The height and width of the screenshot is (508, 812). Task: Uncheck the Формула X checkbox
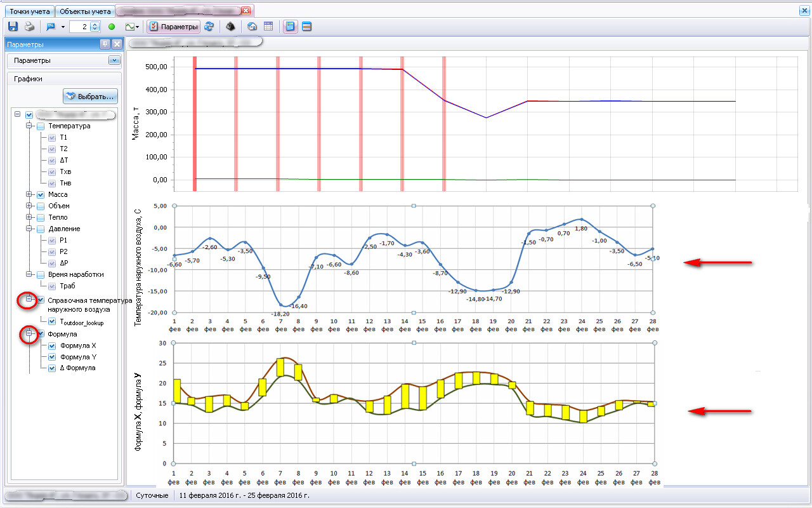click(52, 345)
